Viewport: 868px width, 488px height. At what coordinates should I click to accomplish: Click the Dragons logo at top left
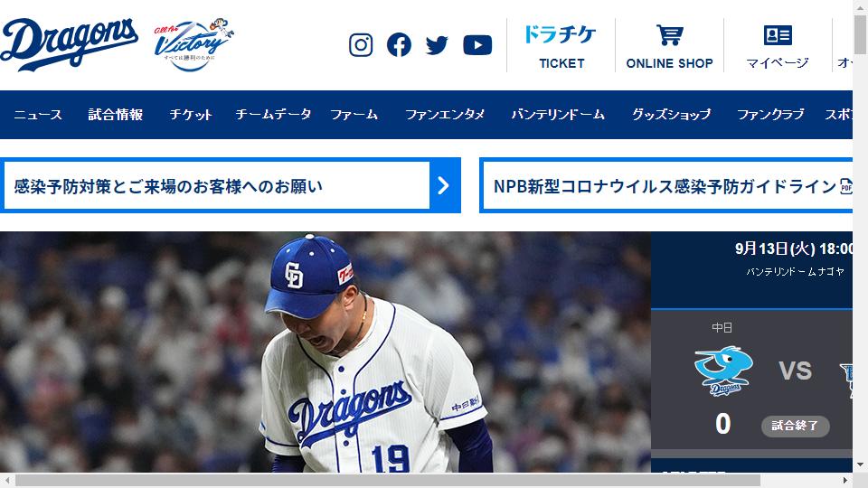click(70, 44)
